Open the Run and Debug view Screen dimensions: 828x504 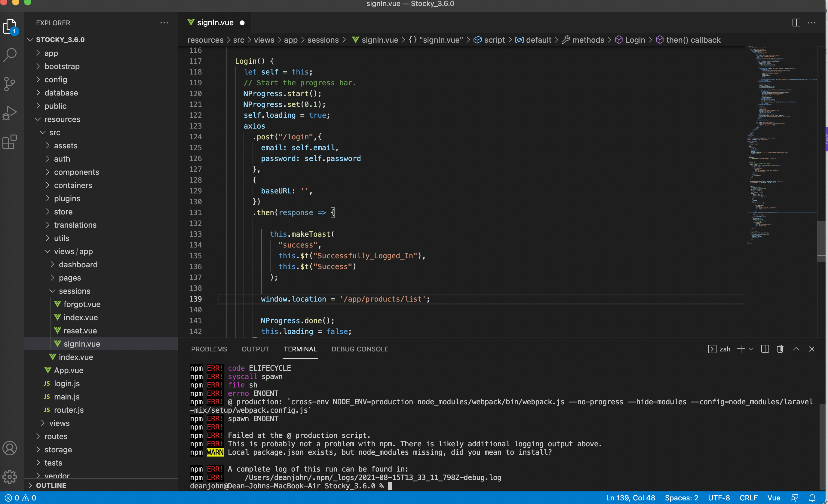[10, 113]
